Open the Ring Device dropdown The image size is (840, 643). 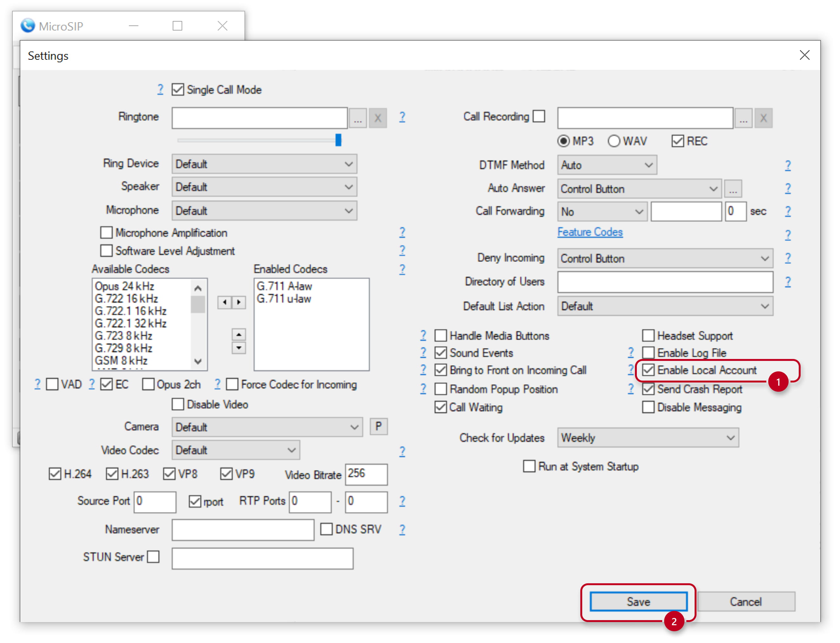click(x=264, y=164)
